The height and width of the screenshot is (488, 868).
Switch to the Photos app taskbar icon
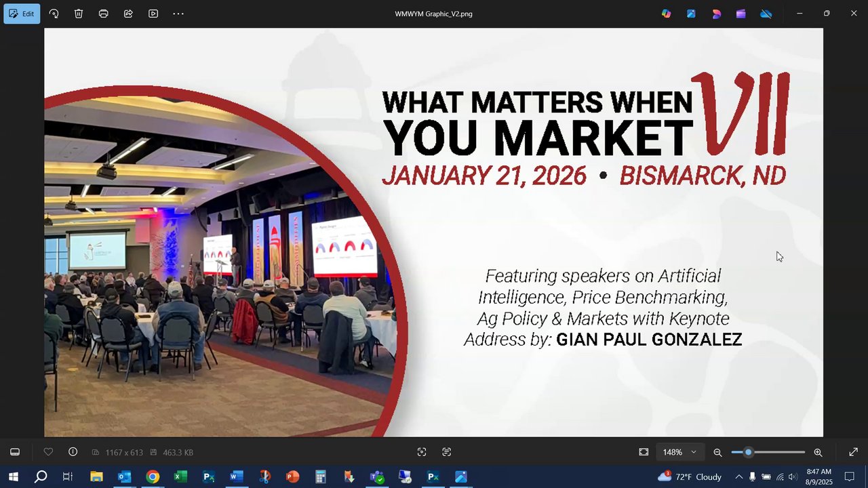[461, 476]
